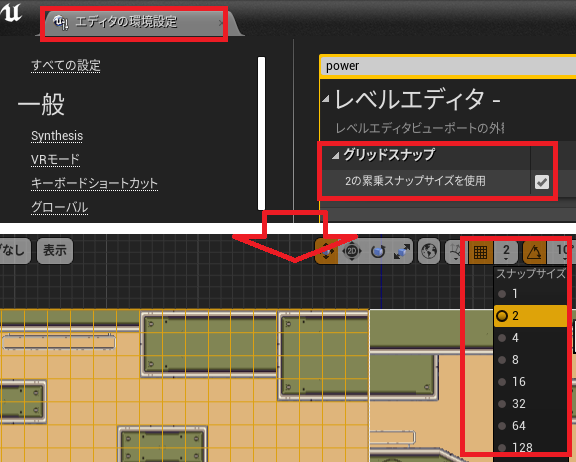Close the エディタの環境設定 tab
The width and height of the screenshot is (576, 462).
pos(220,23)
